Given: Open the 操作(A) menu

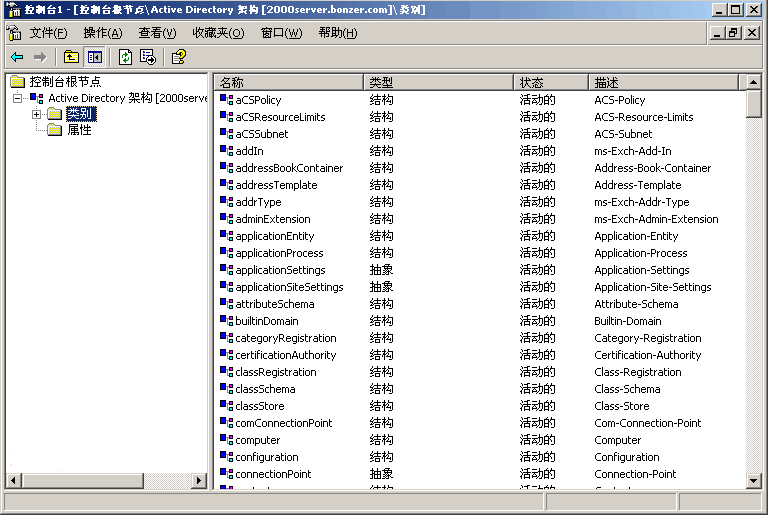Looking at the screenshot, I should pyautogui.click(x=103, y=33).
